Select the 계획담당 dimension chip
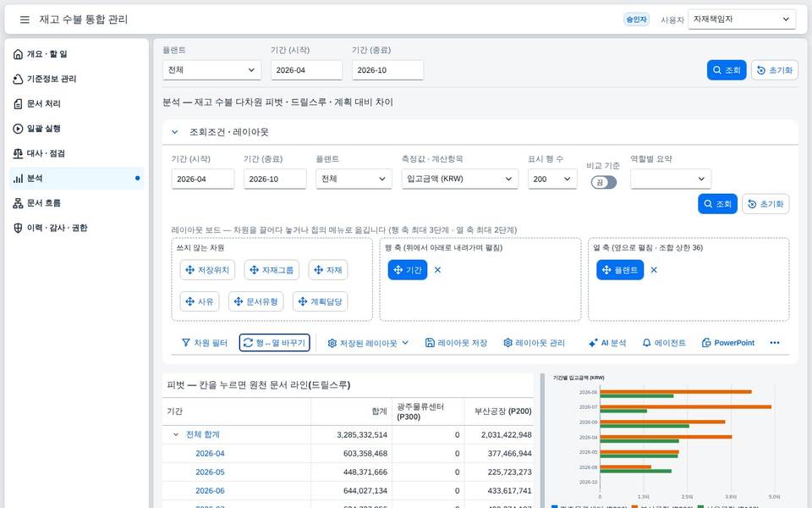Screen dimensions: 812x508 tap(320, 301)
